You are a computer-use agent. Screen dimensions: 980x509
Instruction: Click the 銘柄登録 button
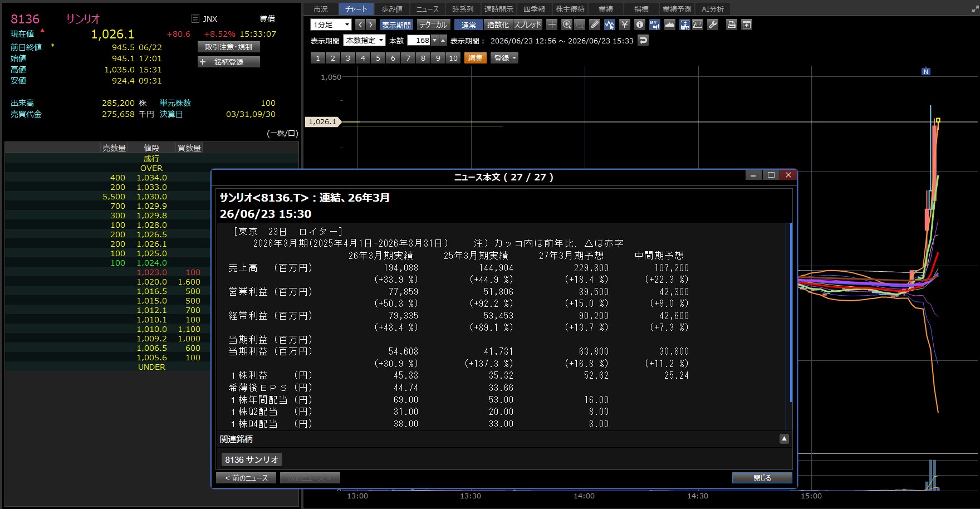pyautogui.click(x=229, y=62)
